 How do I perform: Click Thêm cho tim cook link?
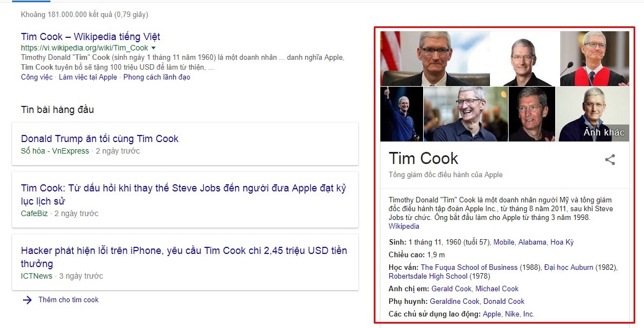(69, 300)
